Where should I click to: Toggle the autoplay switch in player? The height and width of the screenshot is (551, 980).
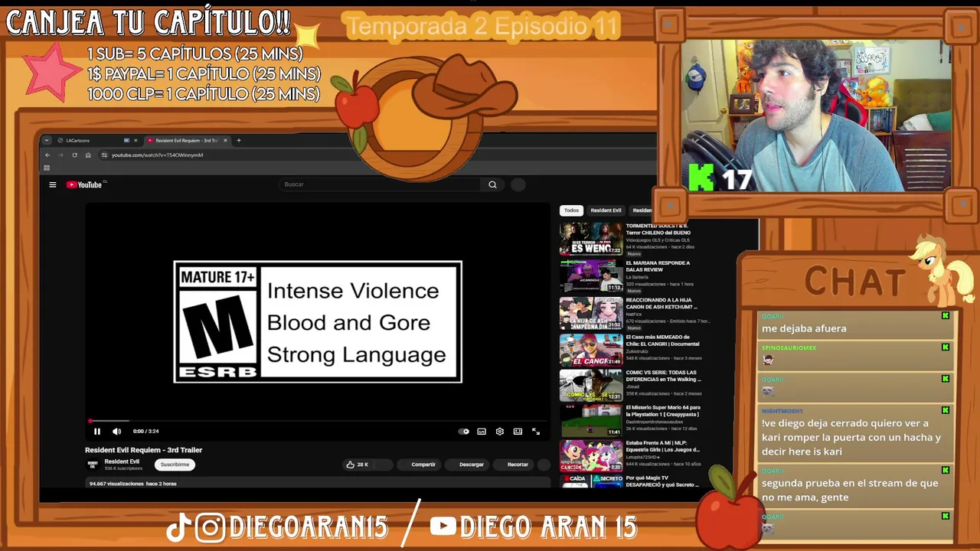[x=464, y=431]
